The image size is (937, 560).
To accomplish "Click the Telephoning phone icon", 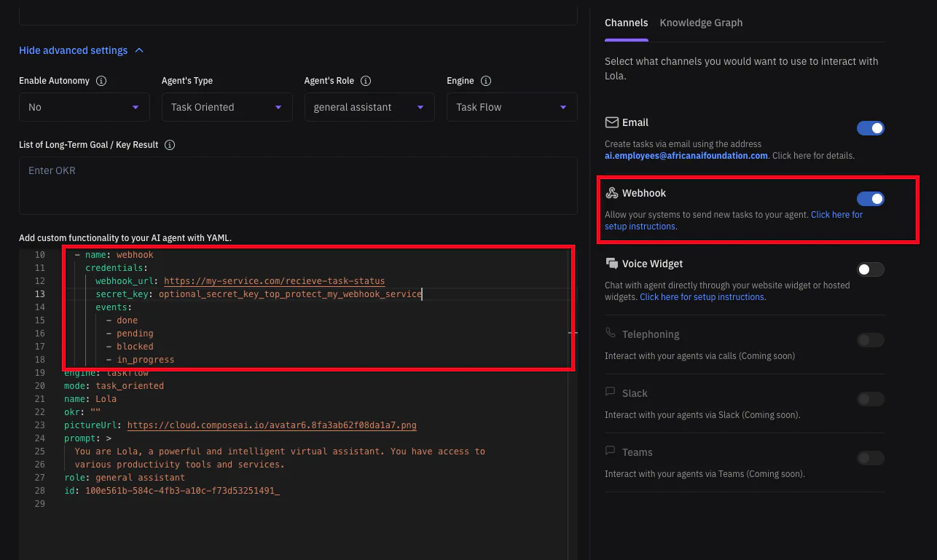I will [x=611, y=334].
